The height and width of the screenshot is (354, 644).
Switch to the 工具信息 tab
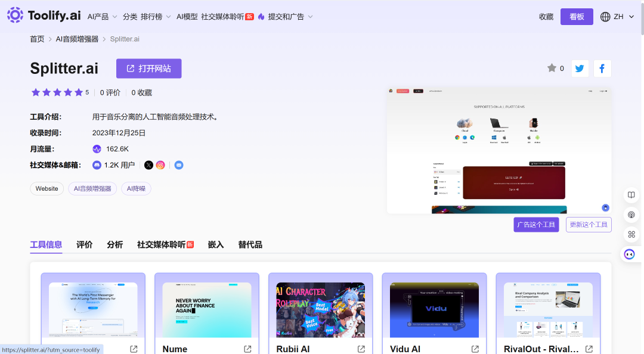pos(46,245)
